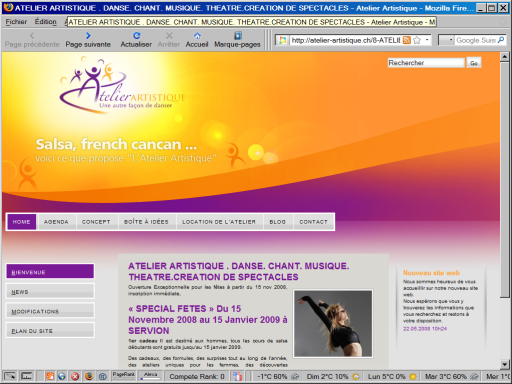Image resolution: width=512 pixels, height=384 pixels.
Task: Bookmark page with the star icon
Action: tap(417, 40)
